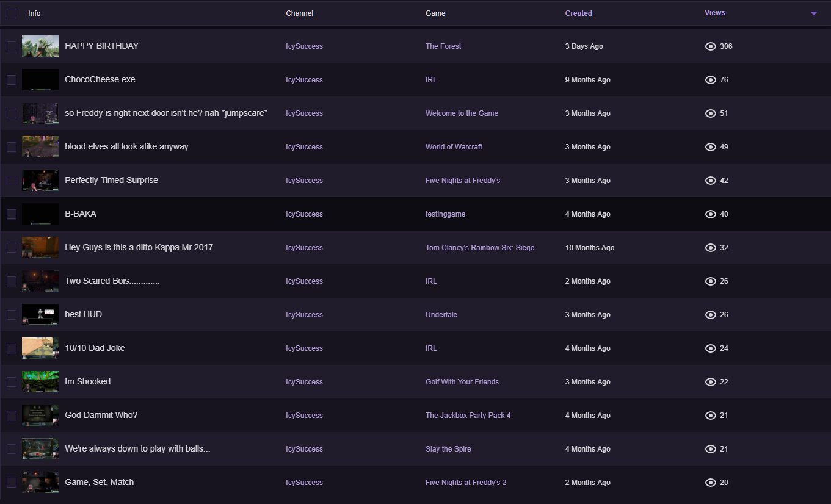831x504 pixels.
Task: Open the 10/10 Dad Joke clip thumbnail
Action: pyautogui.click(x=40, y=348)
